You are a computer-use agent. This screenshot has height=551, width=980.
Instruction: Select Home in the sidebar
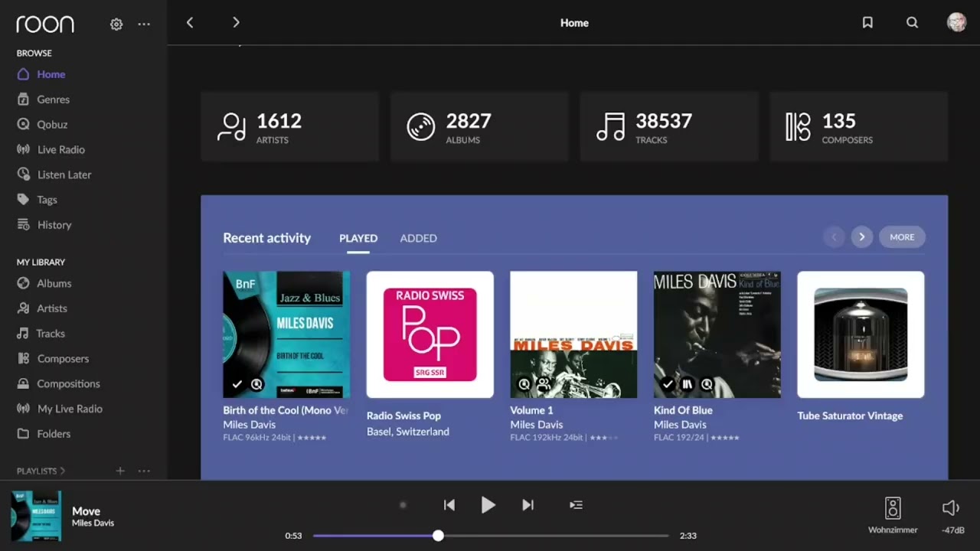[41, 74]
